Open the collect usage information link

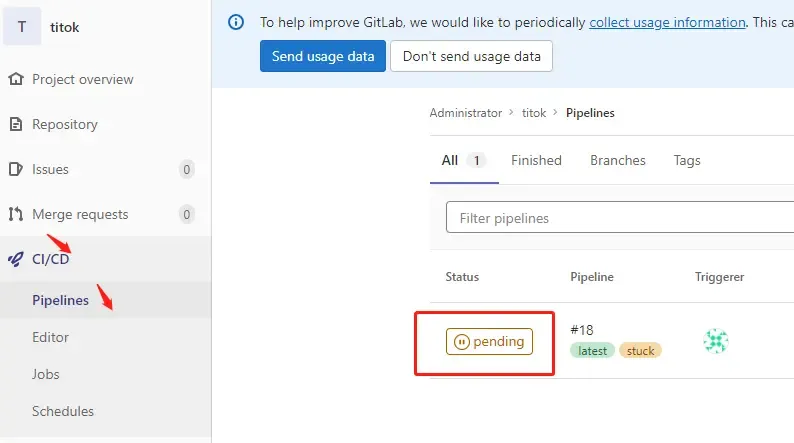(667, 21)
